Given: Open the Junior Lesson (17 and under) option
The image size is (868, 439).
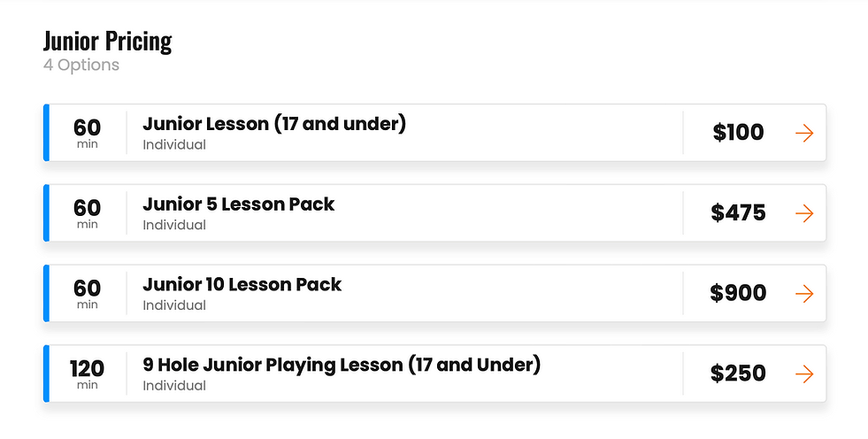Looking at the screenshot, I should [x=273, y=124].
